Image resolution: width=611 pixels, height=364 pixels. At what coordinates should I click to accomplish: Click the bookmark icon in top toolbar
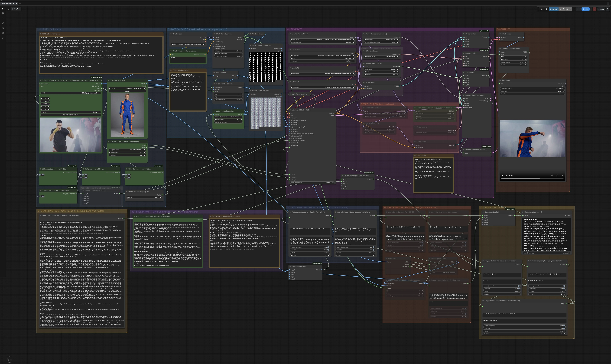[546, 9]
